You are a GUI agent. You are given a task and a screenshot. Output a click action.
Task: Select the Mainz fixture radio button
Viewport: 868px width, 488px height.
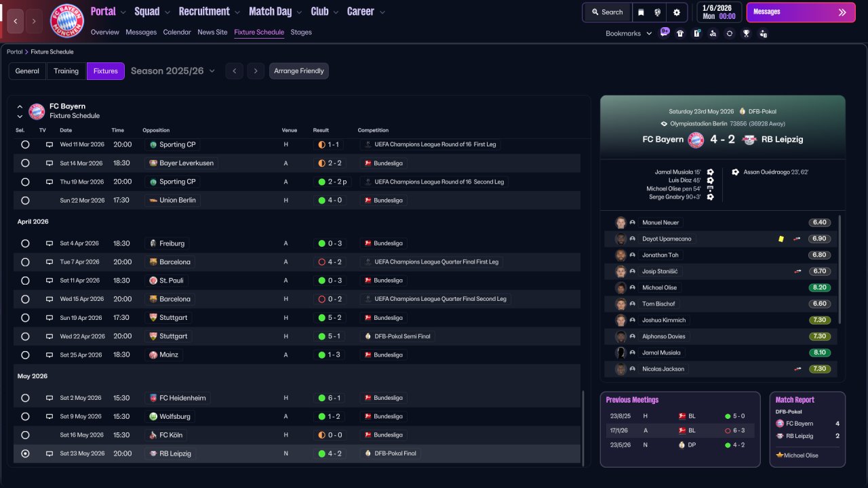pyautogui.click(x=25, y=354)
